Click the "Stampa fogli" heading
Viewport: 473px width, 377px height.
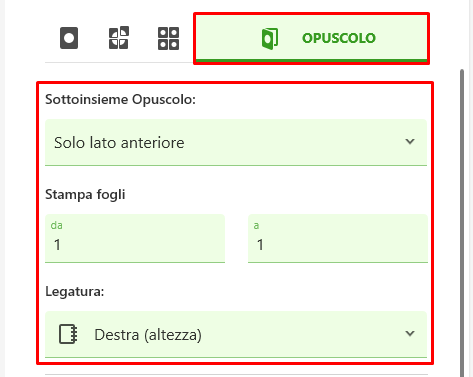(85, 195)
